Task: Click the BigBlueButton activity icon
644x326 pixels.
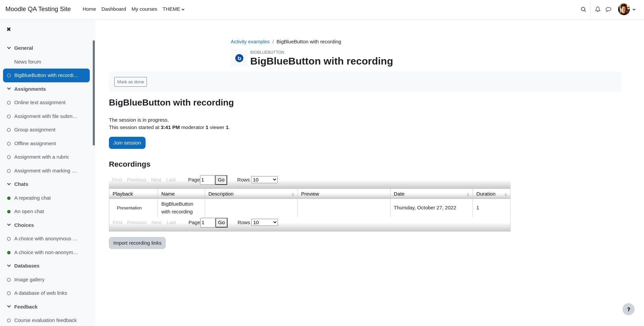Action: coord(239,58)
